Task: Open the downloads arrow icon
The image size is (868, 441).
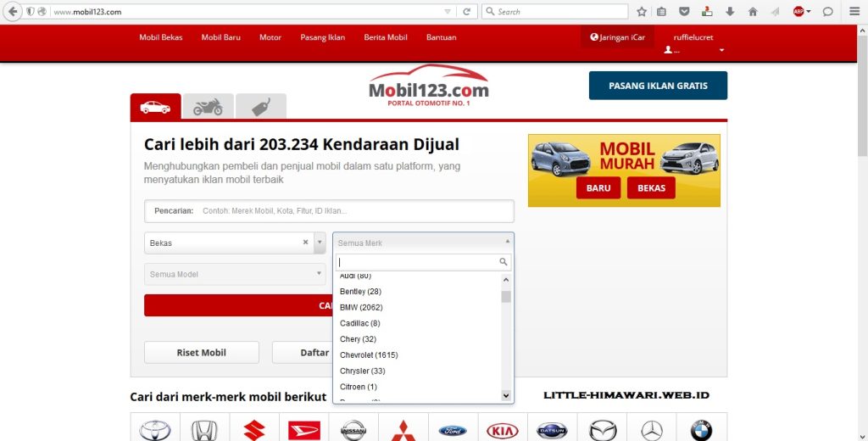Action: point(730,12)
